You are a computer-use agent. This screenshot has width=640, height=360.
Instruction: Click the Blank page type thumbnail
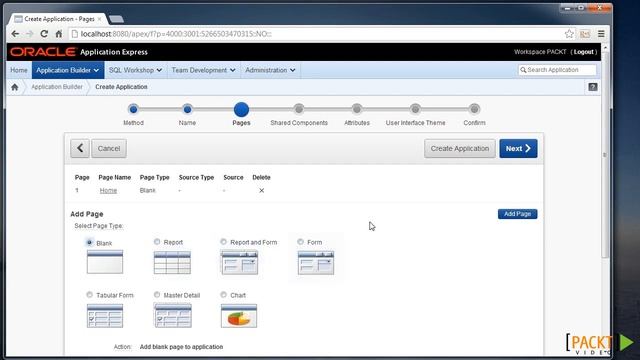coord(105,262)
